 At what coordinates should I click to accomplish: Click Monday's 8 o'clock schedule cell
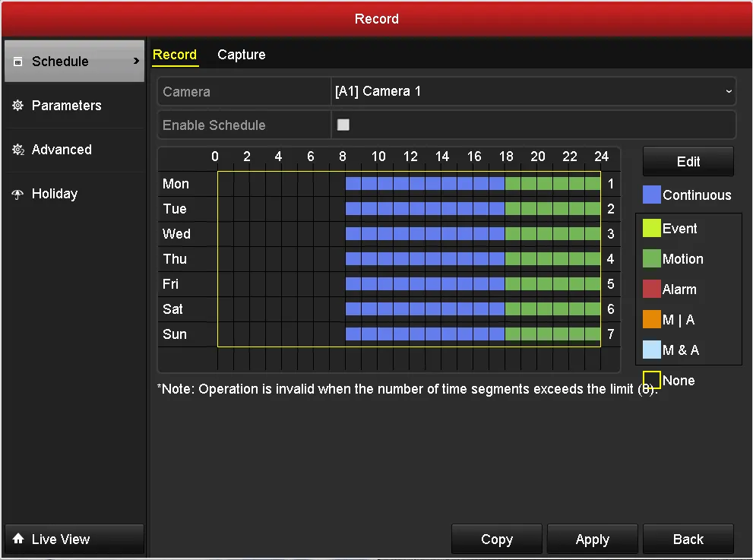tap(353, 184)
